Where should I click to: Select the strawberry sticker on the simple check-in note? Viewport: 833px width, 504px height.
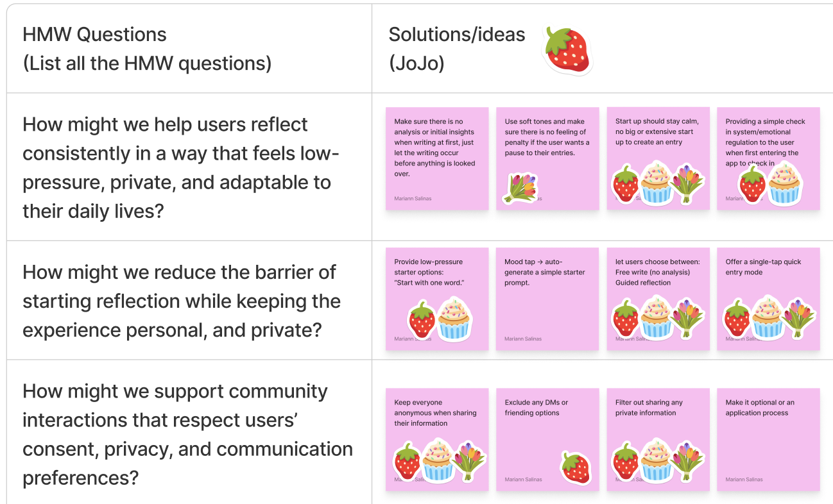click(x=752, y=184)
